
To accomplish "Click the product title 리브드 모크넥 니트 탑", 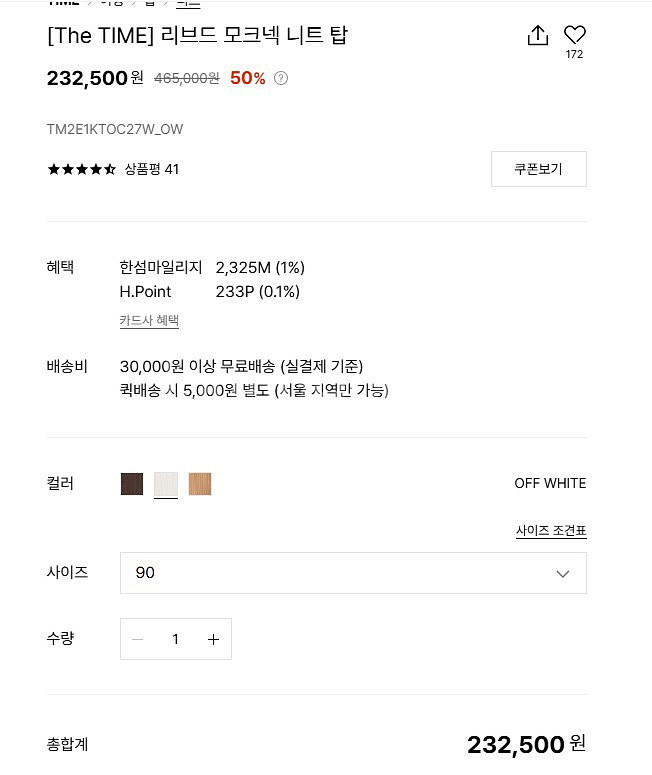I will [197, 36].
